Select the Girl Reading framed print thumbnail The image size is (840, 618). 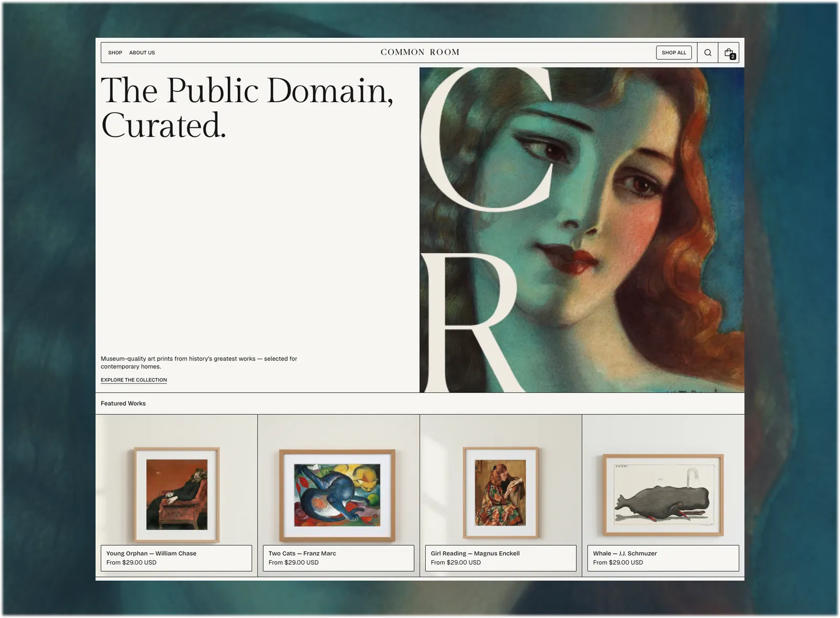[501, 493]
